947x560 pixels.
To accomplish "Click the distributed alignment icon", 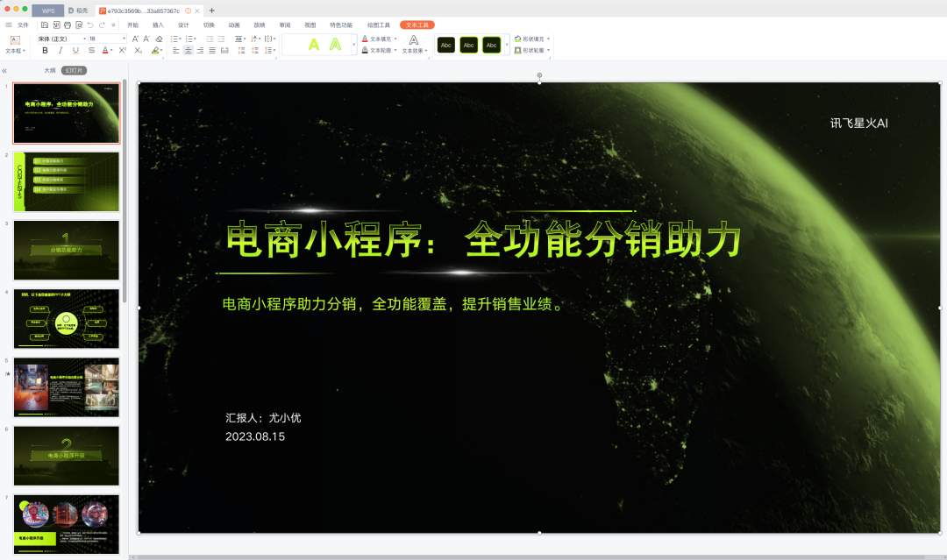I will [x=224, y=50].
